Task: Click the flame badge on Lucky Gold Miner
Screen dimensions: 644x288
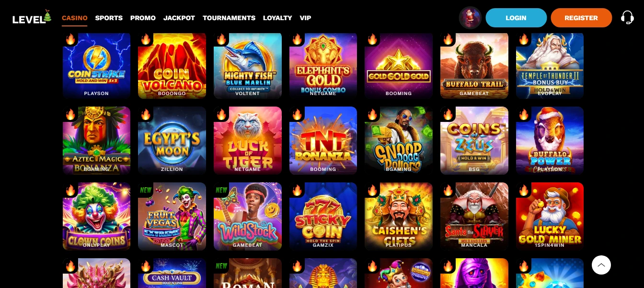Action: click(524, 191)
